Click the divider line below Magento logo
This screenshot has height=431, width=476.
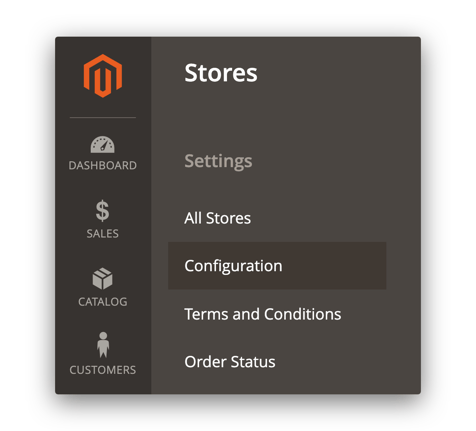[103, 117]
